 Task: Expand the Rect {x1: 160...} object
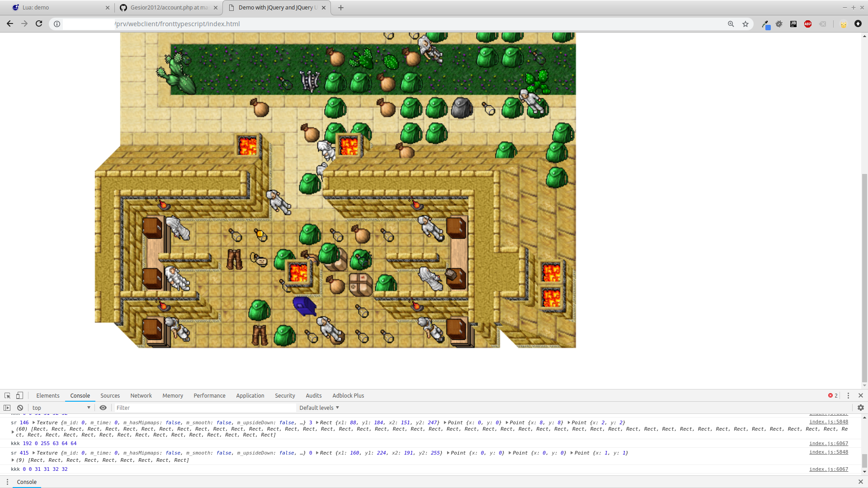point(317,453)
